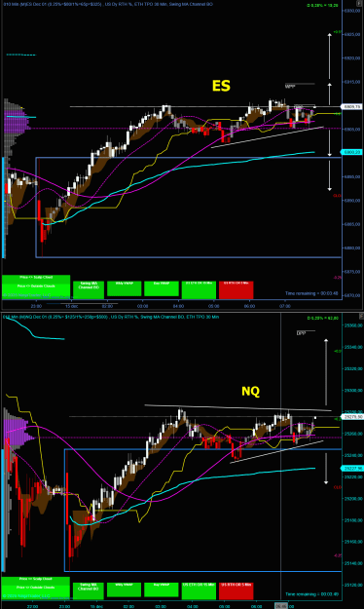This screenshot has width=364, height=609.
Task: Click the cyan 25227 price marker on NQ axis
Action: click(351, 469)
